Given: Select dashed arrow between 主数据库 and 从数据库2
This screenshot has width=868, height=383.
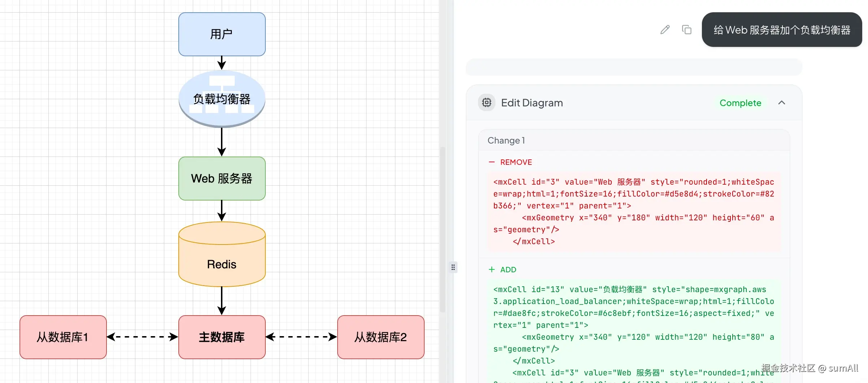Looking at the screenshot, I should [301, 337].
